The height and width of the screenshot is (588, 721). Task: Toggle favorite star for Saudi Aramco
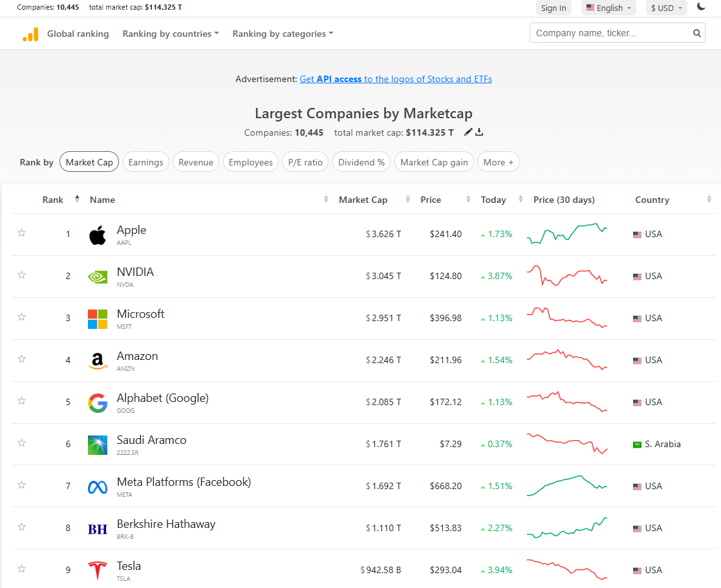[x=22, y=443]
